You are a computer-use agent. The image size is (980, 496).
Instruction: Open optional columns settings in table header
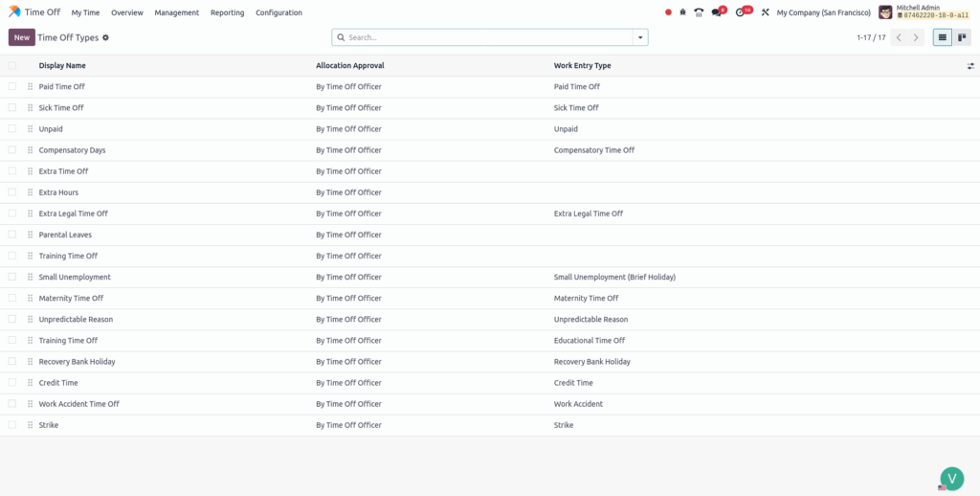pyautogui.click(x=970, y=66)
